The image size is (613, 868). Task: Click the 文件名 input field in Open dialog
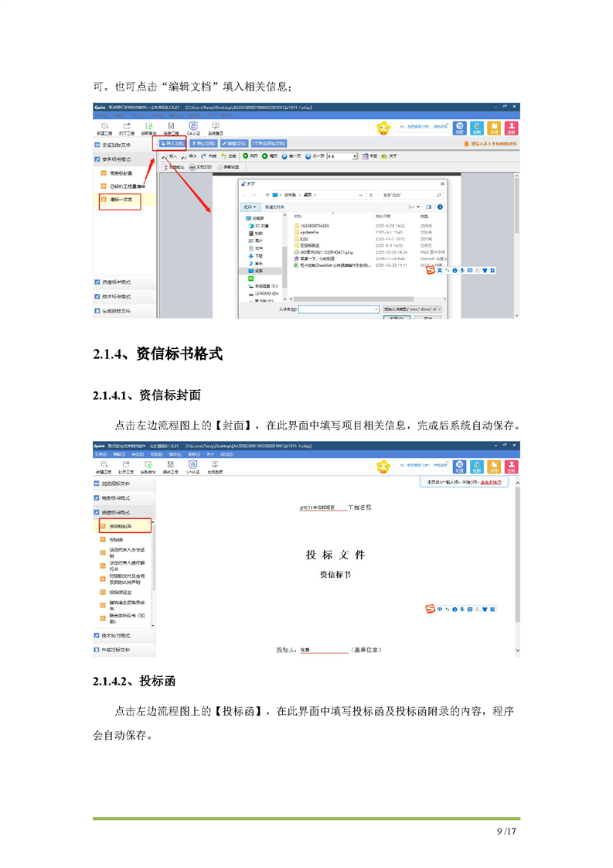(x=339, y=309)
